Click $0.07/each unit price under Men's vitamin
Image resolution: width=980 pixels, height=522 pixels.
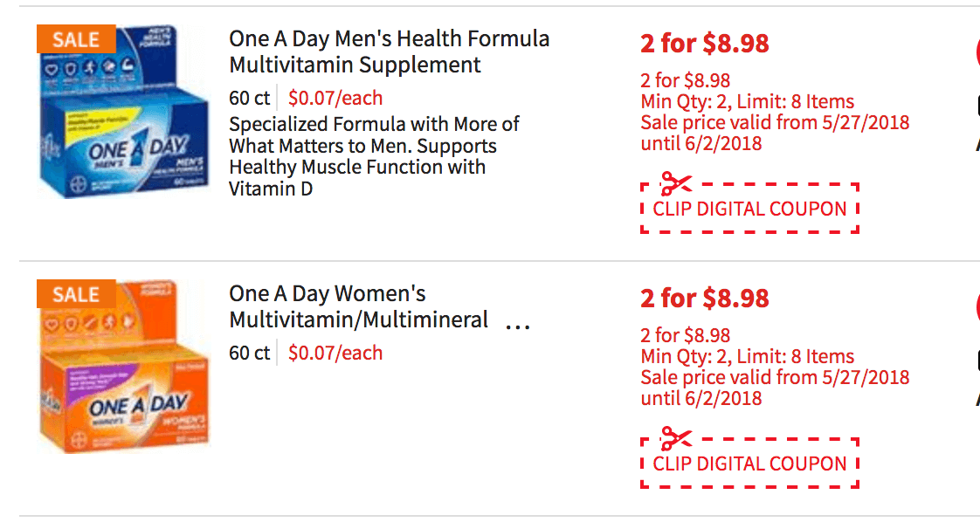[x=335, y=98]
